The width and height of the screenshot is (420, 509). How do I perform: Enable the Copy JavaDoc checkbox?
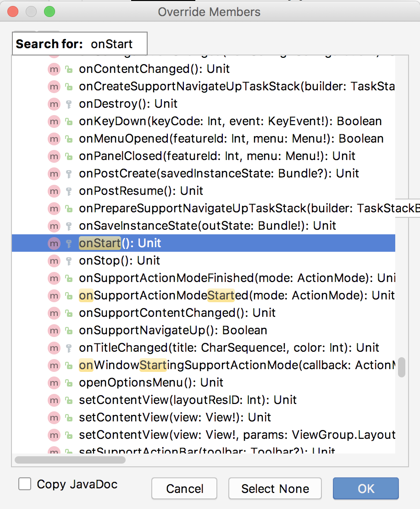(25, 484)
